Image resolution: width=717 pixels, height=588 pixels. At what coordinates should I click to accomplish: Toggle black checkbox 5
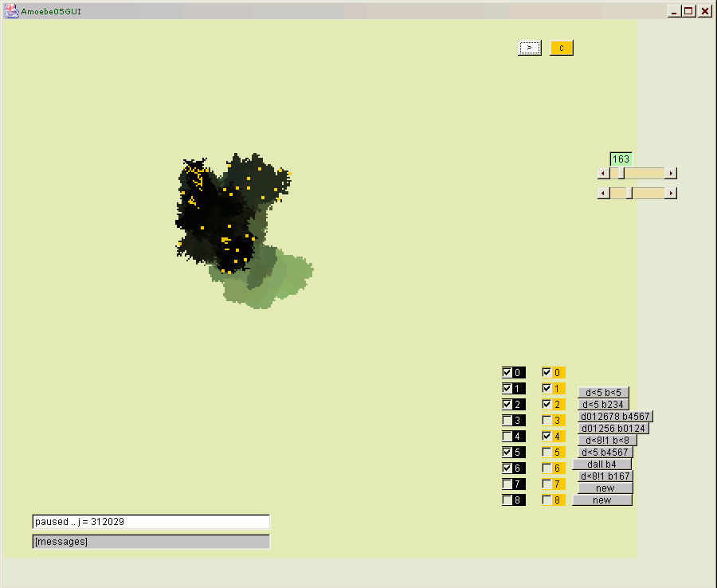507,453
